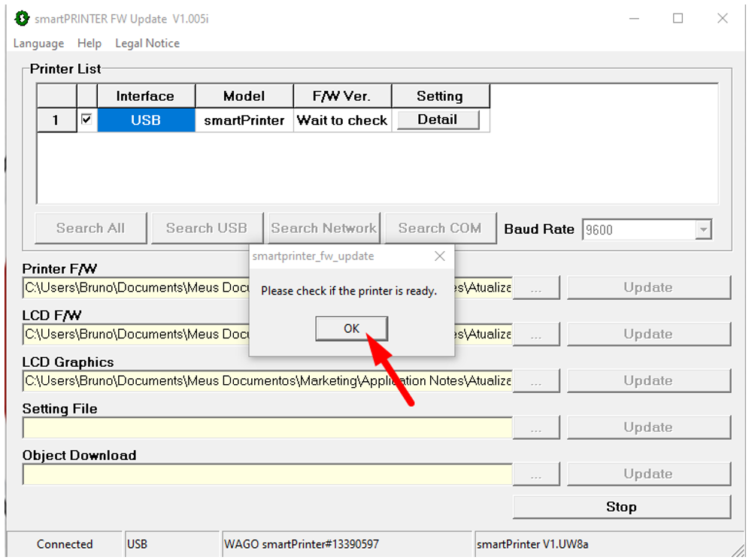Click the Search USB button

tap(206, 229)
